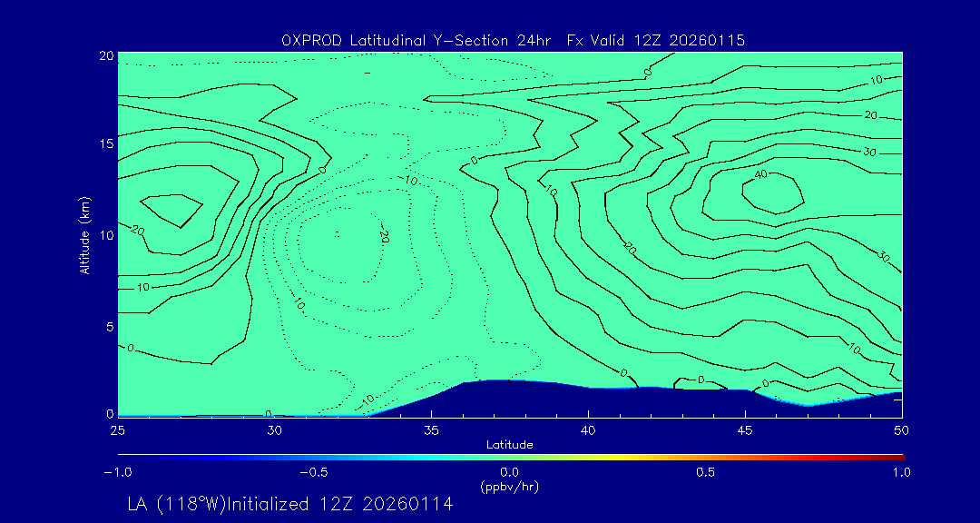980x523 pixels.
Task: Select altitude axis tick label '5'
Action: [x=110, y=326]
